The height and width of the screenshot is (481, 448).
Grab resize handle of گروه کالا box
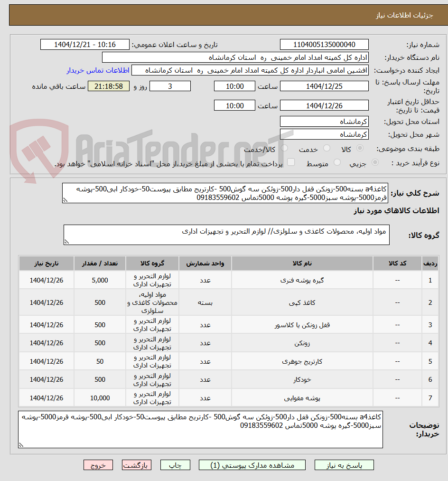66,242
